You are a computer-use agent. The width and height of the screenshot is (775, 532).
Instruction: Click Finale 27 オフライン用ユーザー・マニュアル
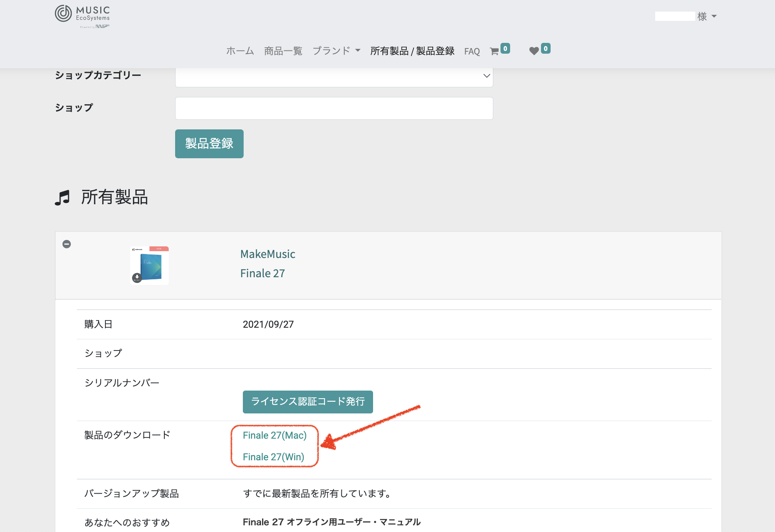point(332,522)
